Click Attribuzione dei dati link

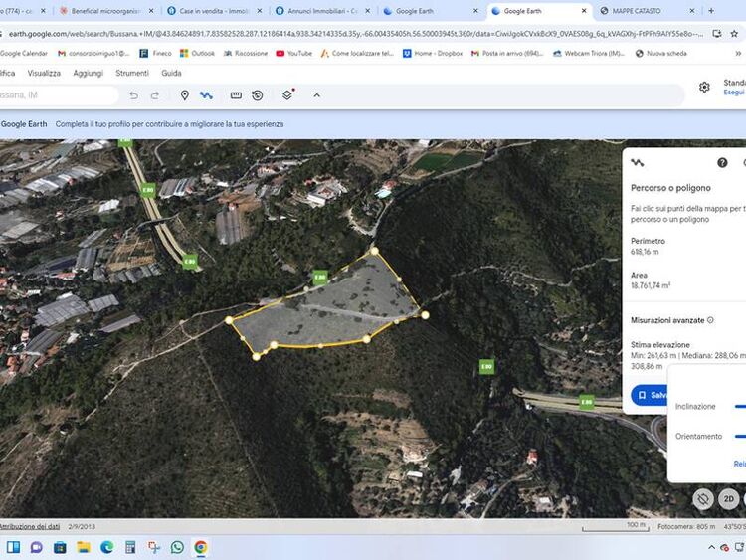click(30, 525)
